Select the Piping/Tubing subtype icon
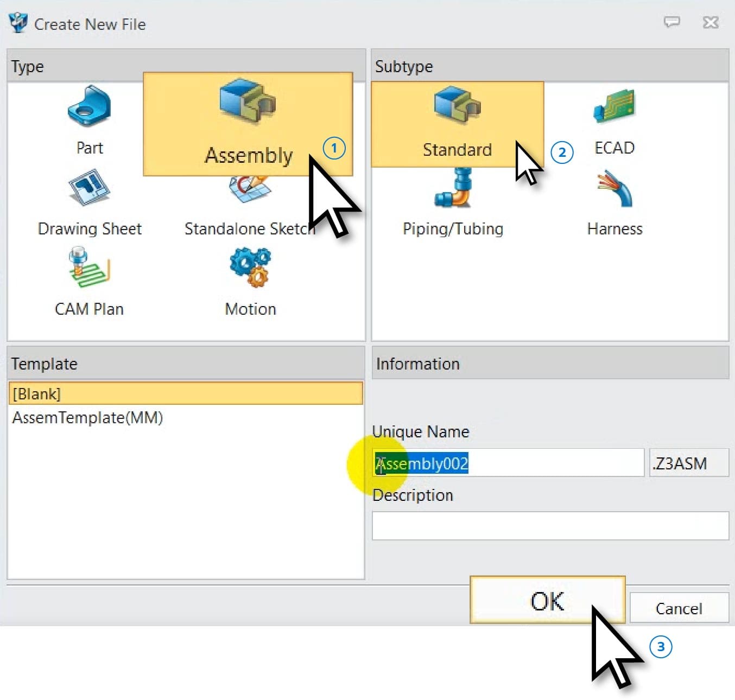Image resolution: width=735 pixels, height=700 pixels. (453, 188)
